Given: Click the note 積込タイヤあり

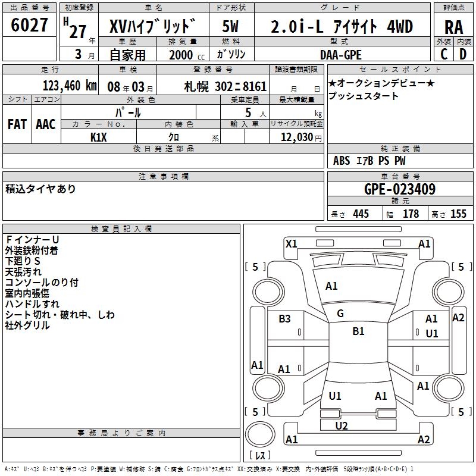Looking at the screenshot, I should point(40,189).
